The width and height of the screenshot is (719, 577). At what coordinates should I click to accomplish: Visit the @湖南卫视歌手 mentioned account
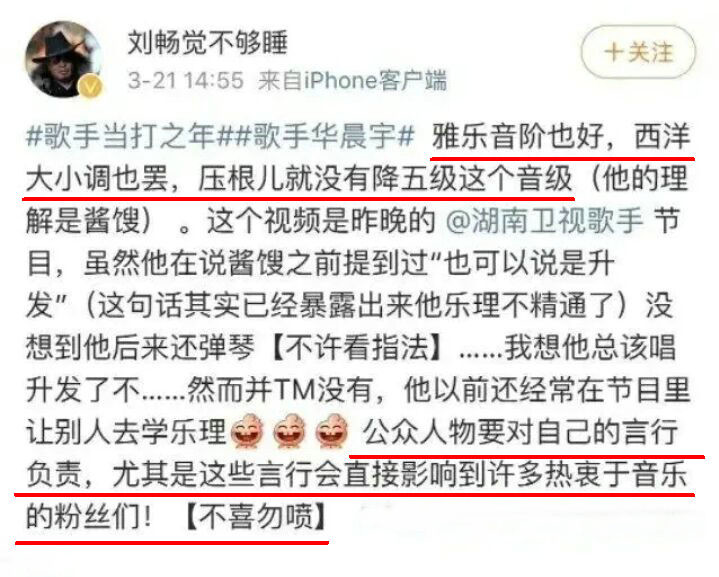544,221
